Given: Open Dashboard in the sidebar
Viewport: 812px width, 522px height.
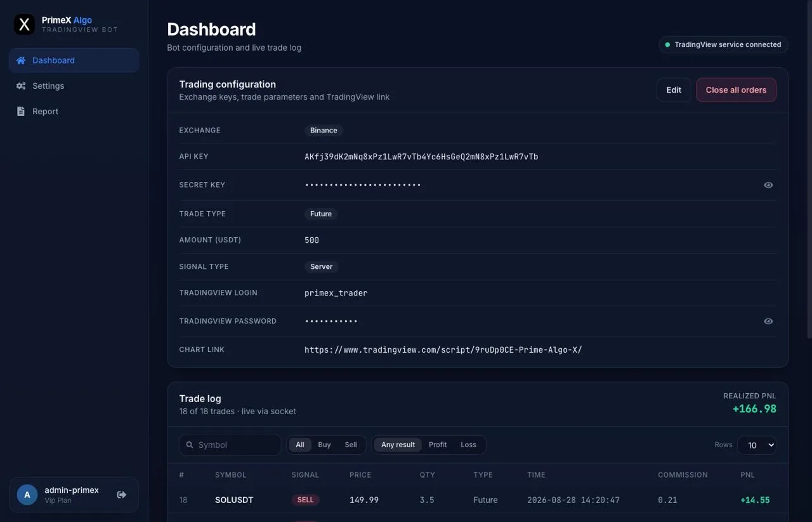Looking at the screenshot, I should pos(74,60).
